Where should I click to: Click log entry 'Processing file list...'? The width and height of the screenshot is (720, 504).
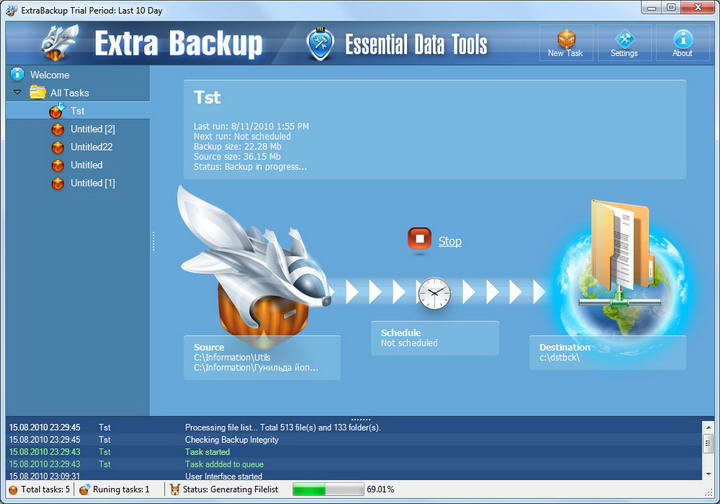click(x=283, y=427)
